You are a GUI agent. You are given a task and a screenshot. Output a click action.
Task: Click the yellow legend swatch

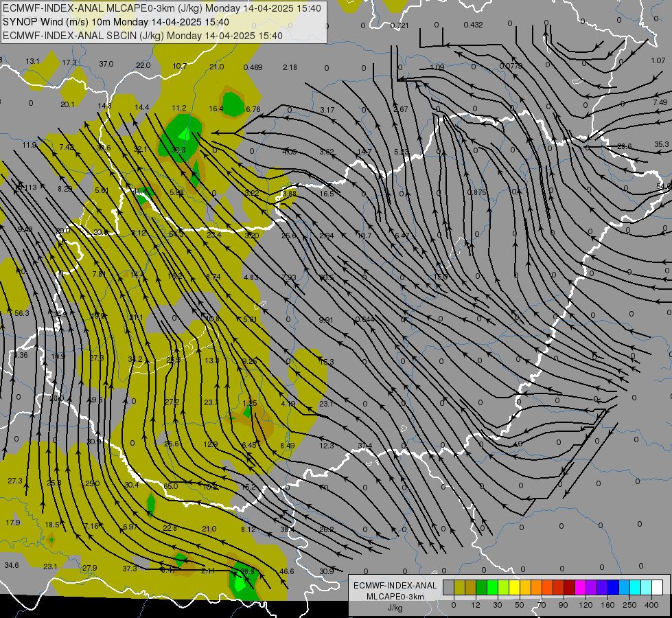point(514,588)
